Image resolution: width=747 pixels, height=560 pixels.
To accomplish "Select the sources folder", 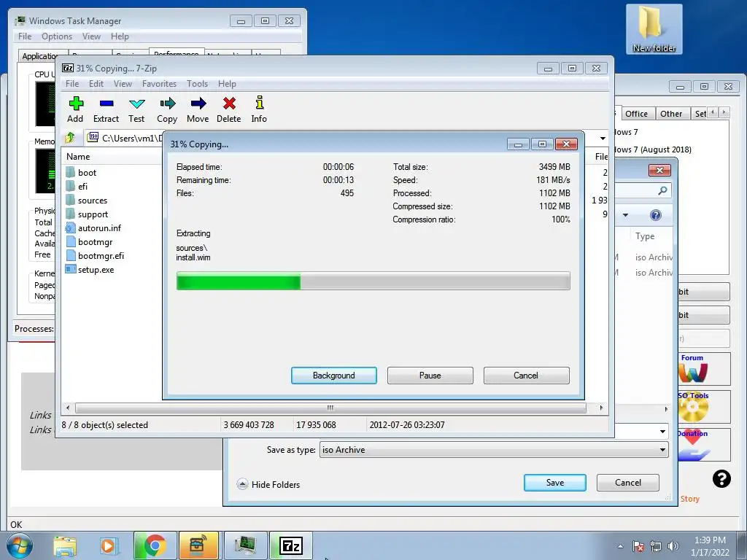I will pyautogui.click(x=93, y=201).
